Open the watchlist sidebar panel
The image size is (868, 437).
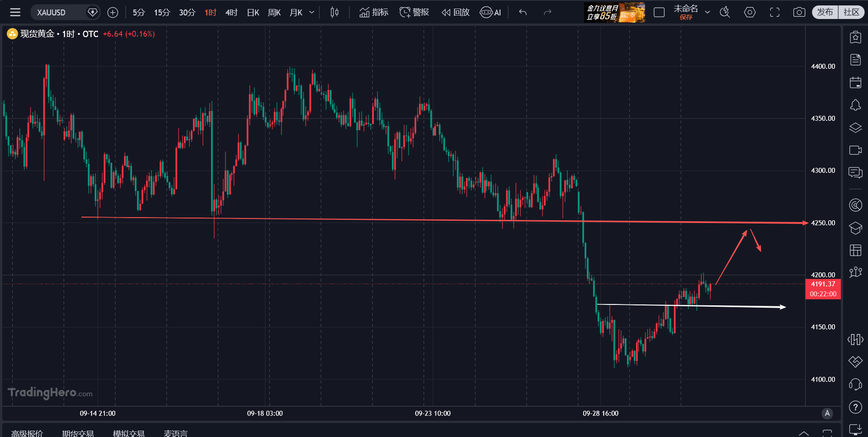pos(855,37)
